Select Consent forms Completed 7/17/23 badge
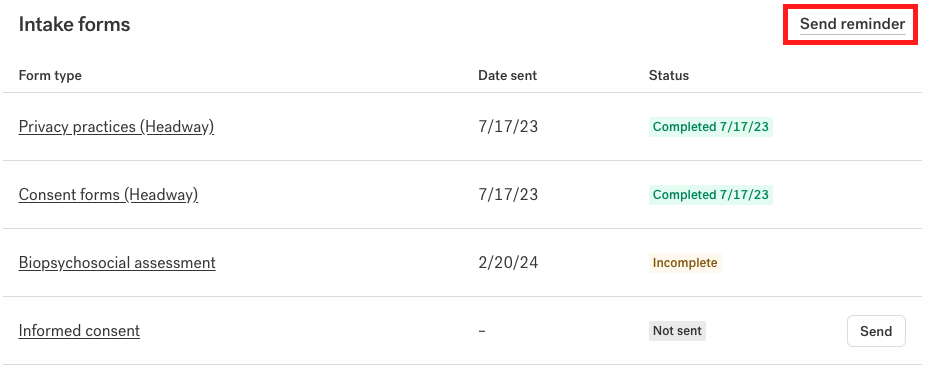The height and width of the screenshot is (380, 941). 711,195
